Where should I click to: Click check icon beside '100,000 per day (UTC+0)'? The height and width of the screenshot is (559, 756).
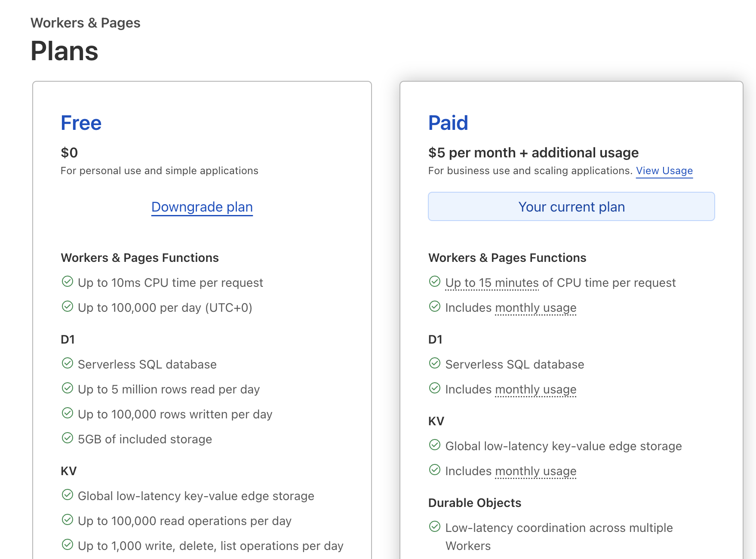coord(68,307)
